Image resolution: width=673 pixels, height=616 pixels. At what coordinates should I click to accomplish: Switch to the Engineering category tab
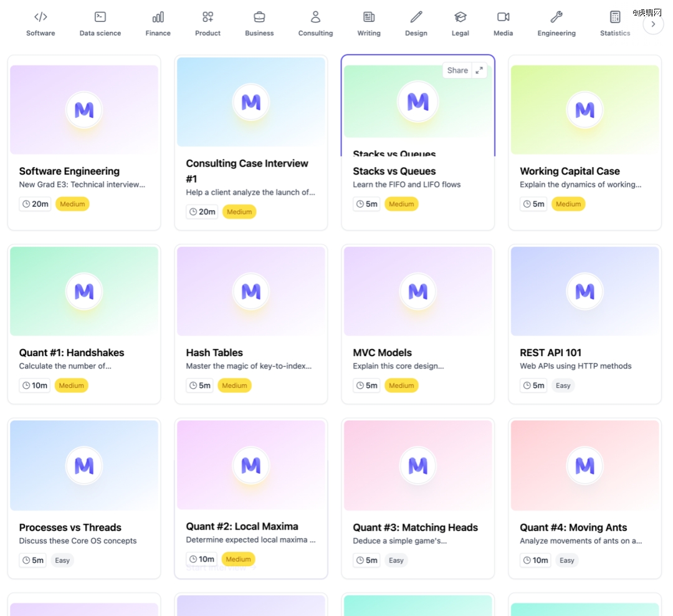556,24
